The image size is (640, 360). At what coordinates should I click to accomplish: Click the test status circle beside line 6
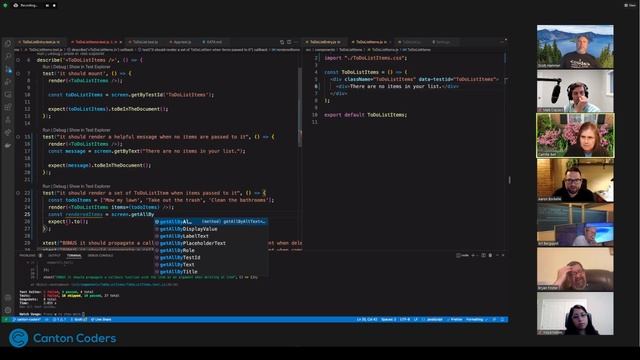pyautogui.click(x=18, y=60)
